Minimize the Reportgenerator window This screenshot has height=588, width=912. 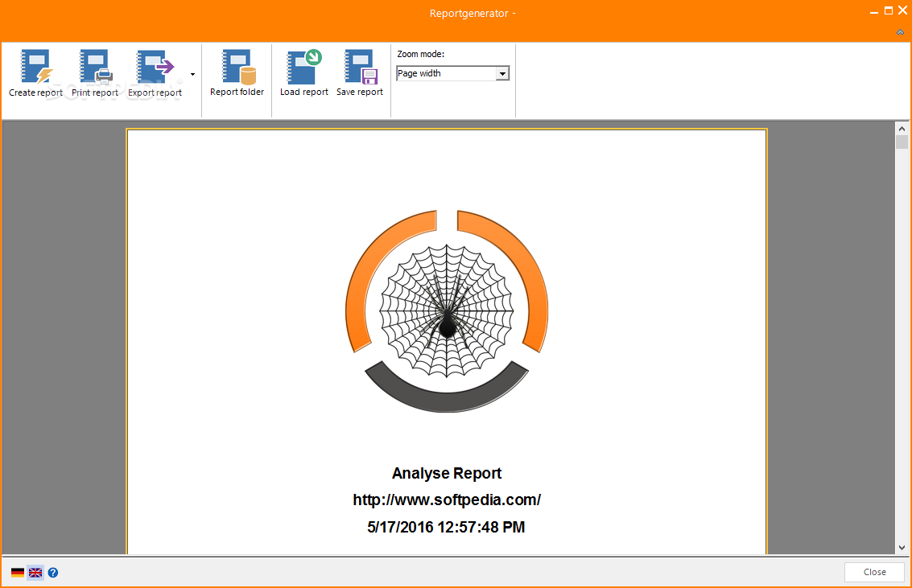point(873,12)
